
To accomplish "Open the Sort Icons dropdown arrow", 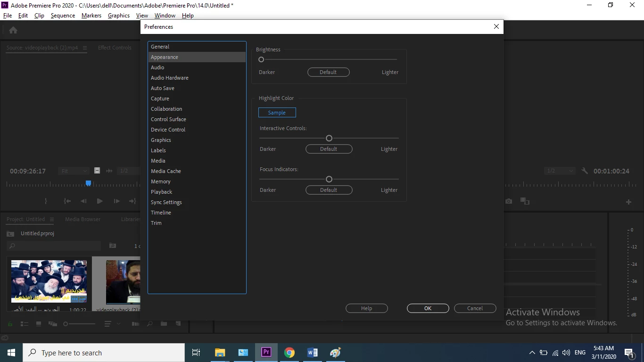I will pyautogui.click(x=118, y=324).
